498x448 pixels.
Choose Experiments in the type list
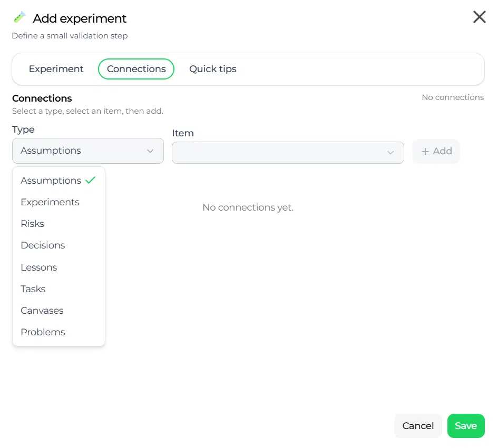click(58, 202)
